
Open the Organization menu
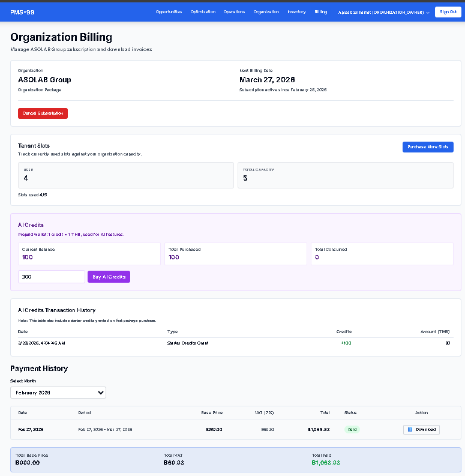pyautogui.click(x=266, y=12)
